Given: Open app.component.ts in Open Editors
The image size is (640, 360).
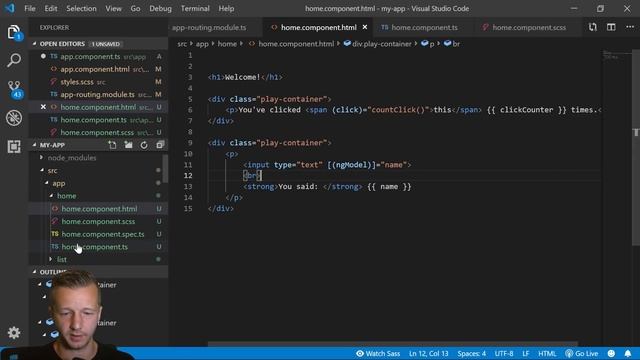Looking at the screenshot, I should (98, 56).
